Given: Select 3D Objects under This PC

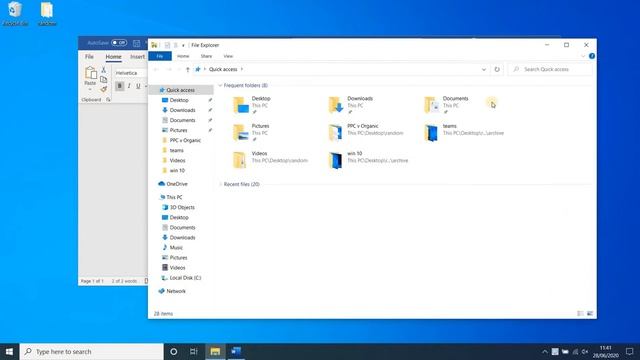Looking at the screenshot, I should (x=182, y=207).
